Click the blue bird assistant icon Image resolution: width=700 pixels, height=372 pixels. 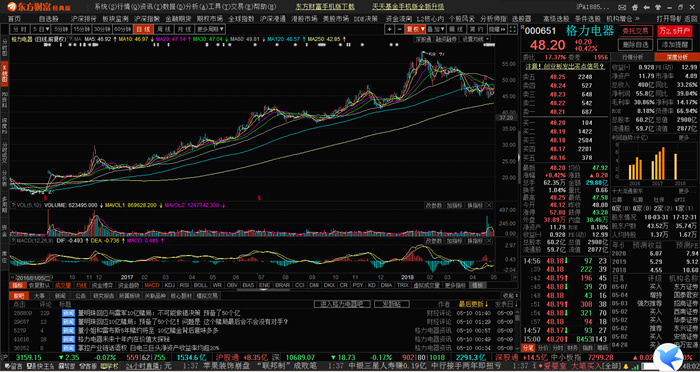pos(668,357)
